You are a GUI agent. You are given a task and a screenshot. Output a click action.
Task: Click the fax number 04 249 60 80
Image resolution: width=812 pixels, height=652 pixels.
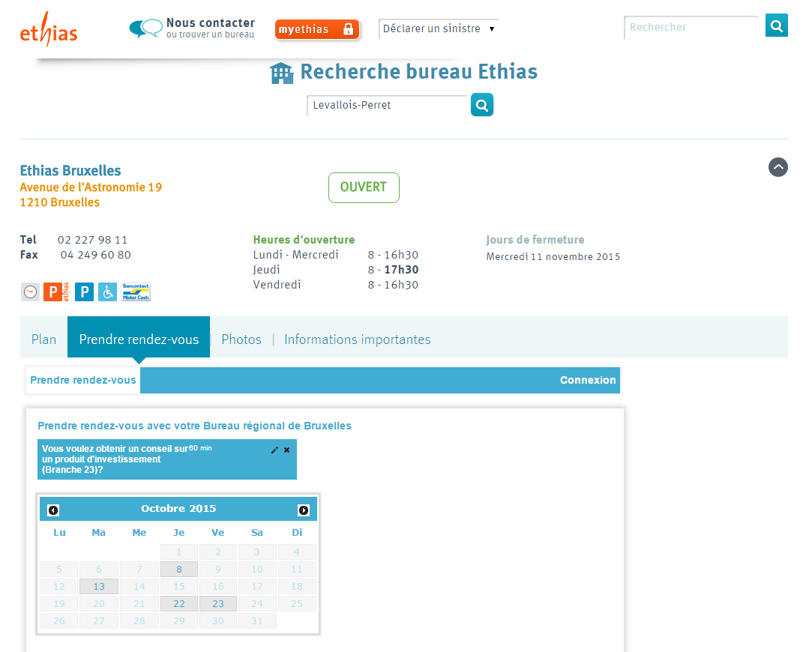(96, 255)
